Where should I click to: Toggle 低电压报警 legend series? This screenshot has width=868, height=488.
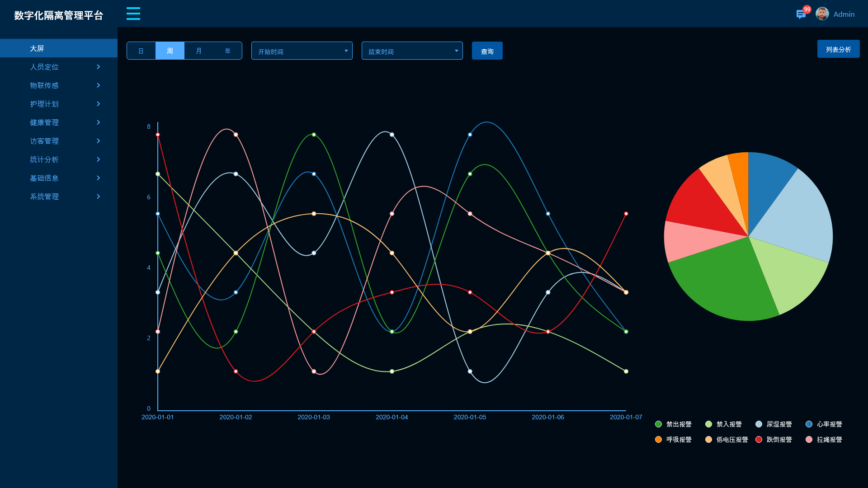click(727, 439)
